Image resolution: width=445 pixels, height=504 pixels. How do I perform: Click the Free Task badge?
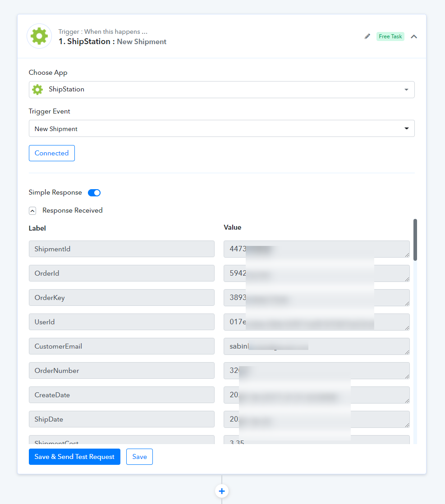[x=390, y=36]
